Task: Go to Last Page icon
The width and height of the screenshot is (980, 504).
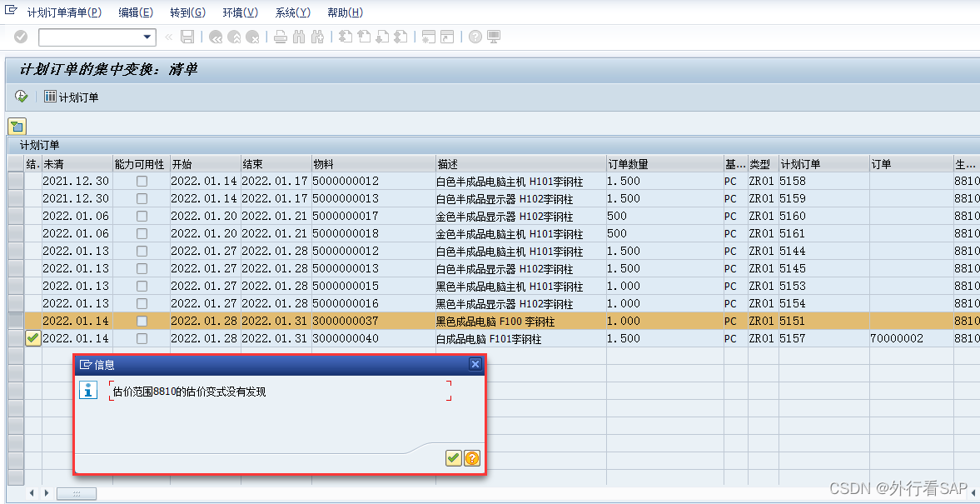Action: (400, 37)
